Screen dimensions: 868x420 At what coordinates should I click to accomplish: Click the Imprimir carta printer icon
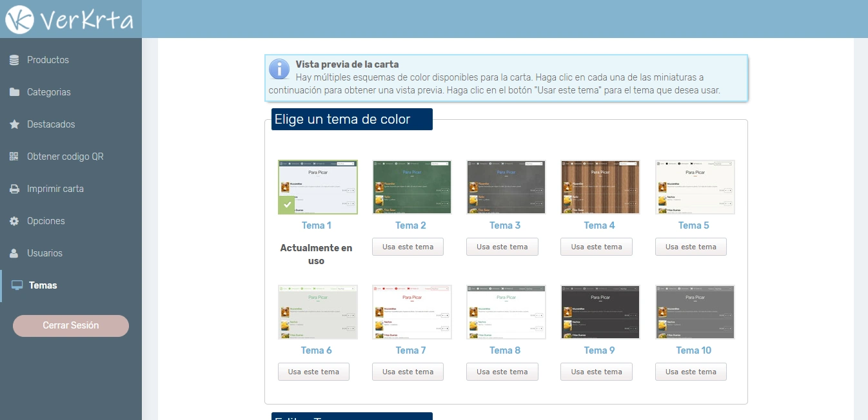pyautogui.click(x=14, y=189)
